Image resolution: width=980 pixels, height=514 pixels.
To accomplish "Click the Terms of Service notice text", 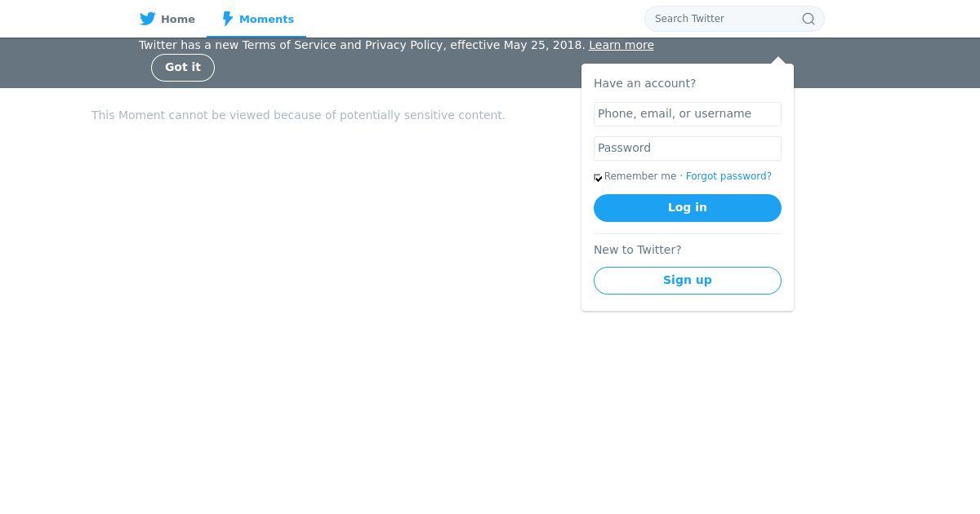I will tap(362, 45).
